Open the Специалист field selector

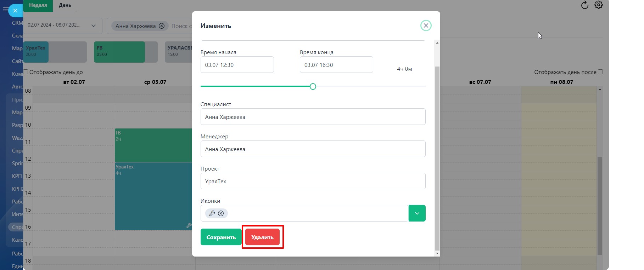point(313,117)
